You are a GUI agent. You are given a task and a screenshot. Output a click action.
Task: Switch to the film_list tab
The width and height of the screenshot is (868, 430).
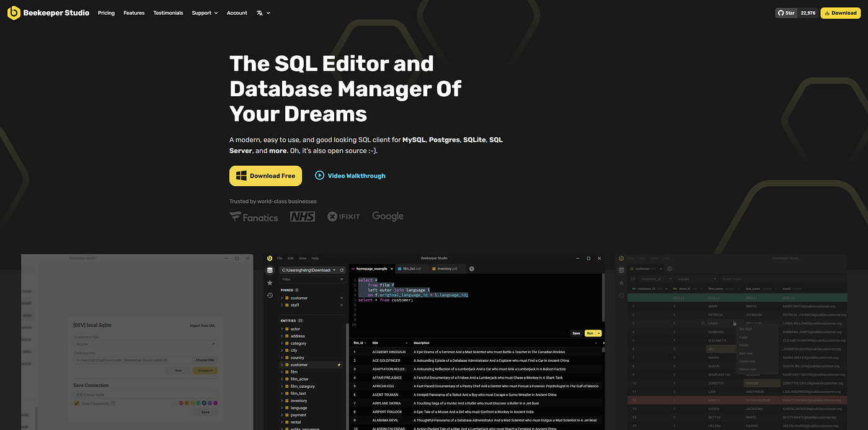[x=412, y=269]
